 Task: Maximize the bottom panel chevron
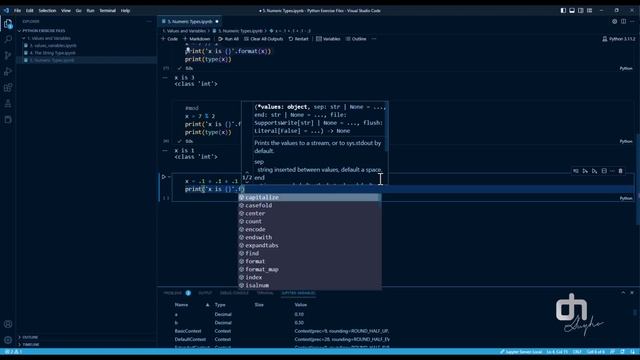tap(623, 293)
